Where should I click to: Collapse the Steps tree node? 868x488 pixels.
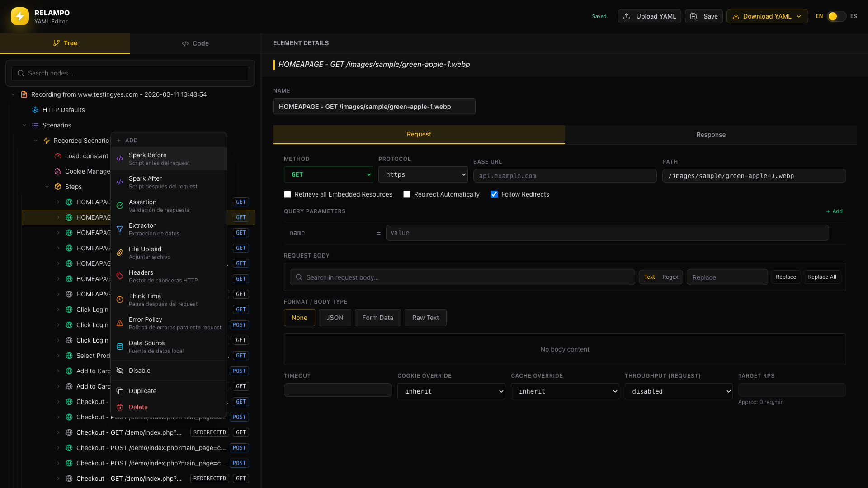47,186
